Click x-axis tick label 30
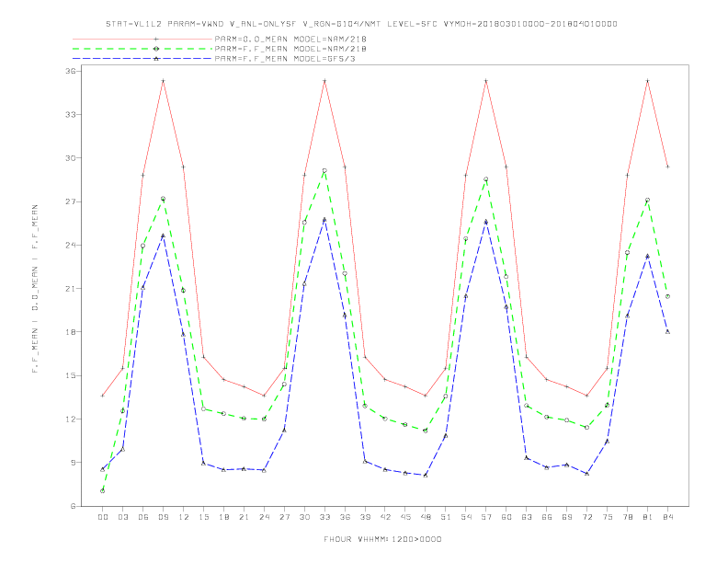Image resolution: width=728 pixels, height=563 pixels. coord(304,517)
